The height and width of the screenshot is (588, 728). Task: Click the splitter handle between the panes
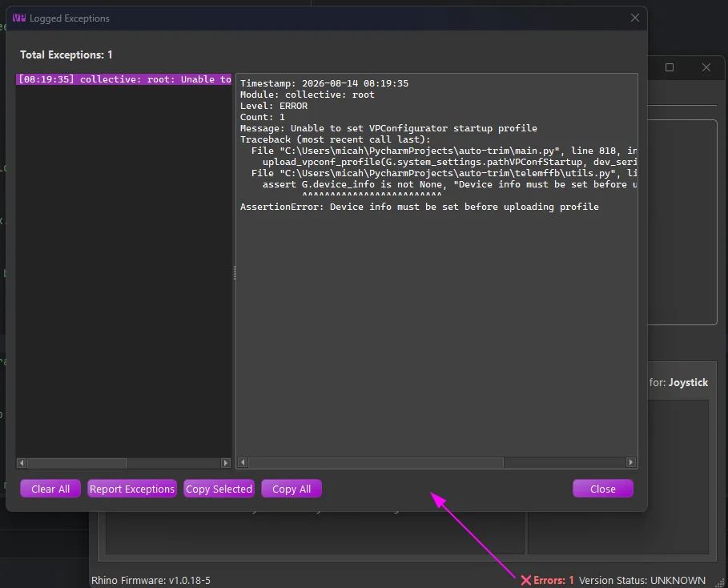[235, 272]
